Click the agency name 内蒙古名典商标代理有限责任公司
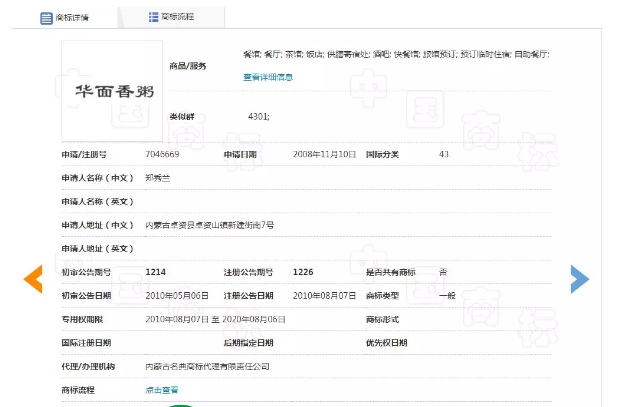The height and width of the screenshot is (407, 617). pos(207,366)
